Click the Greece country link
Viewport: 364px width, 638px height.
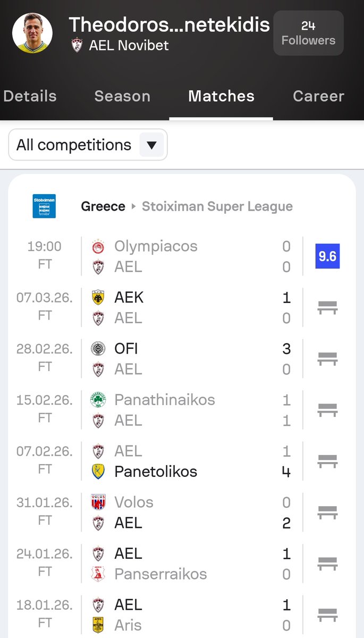103,206
